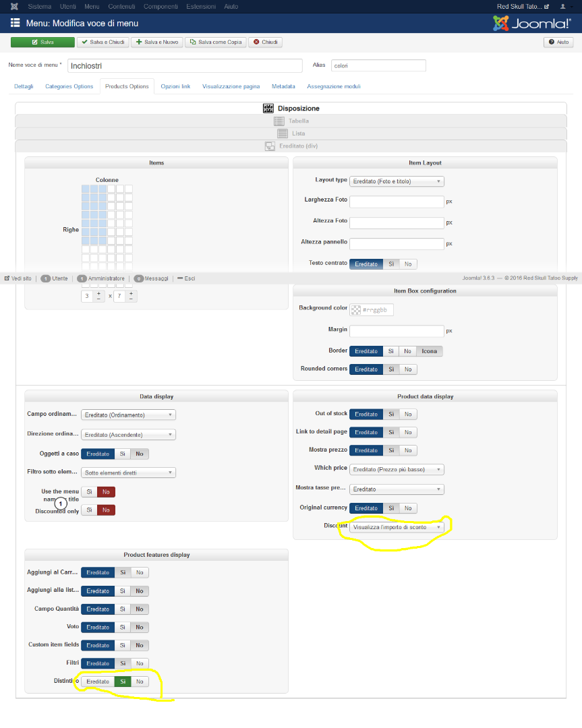The image size is (582, 728).
Task: Open the Layout type dropdown
Action: tap(397, 181)
